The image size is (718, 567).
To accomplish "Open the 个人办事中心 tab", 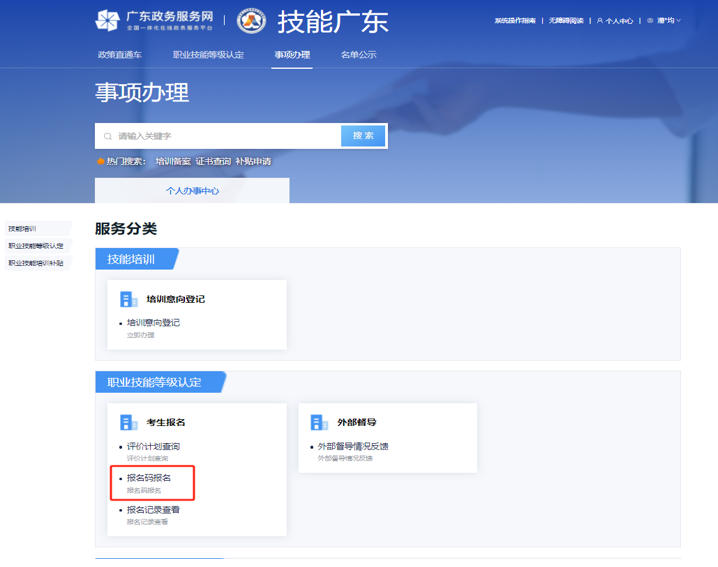I will (x=192, y=190).
